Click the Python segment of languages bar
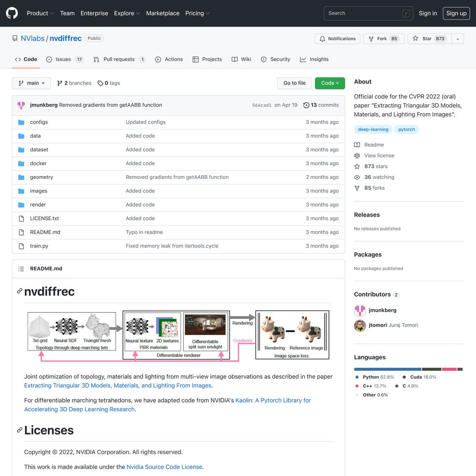This screenshot has height=476, width=476. (387, 369)
